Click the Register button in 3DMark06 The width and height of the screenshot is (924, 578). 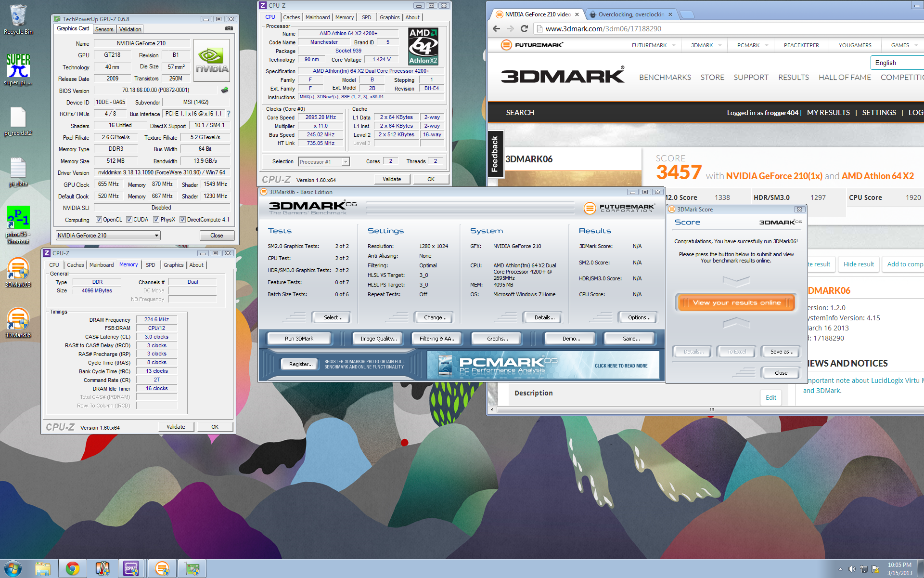point(301,364)
